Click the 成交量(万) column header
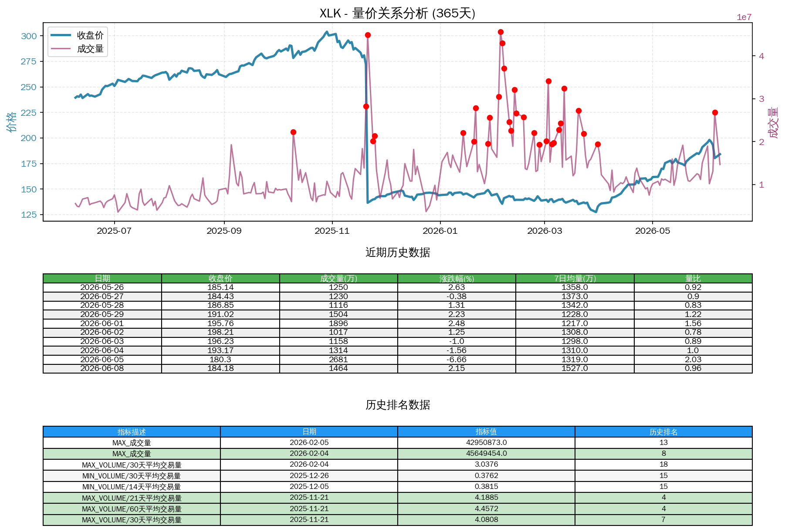Image resolution: width=785 pixels, height=532 pixels. pyautogui.click(x=338, y=278)
